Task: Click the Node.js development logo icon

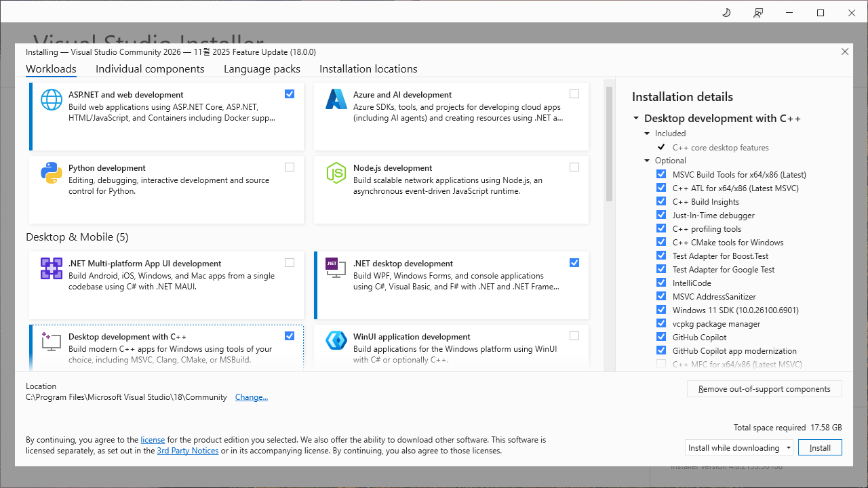Action: (x=336, y=173)
